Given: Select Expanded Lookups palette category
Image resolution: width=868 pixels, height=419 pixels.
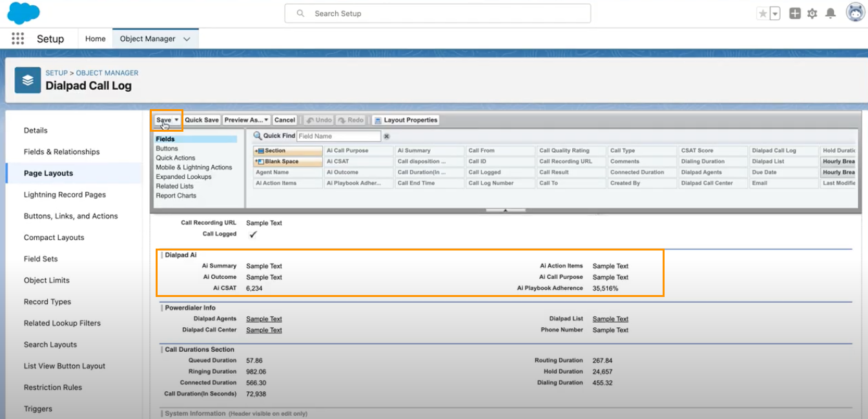Looking at the screenshot, I should (183, 176).
